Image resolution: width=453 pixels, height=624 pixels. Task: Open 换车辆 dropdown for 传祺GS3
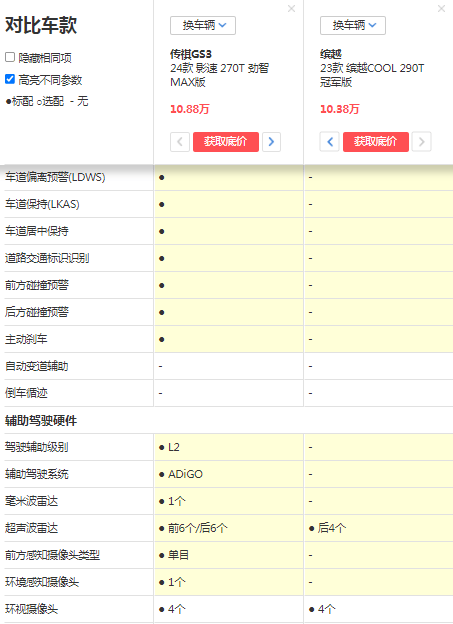[x=203, y=25]
